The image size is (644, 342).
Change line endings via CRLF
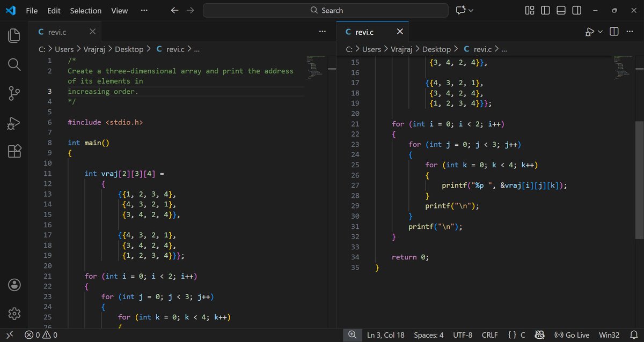pos(489,335)
